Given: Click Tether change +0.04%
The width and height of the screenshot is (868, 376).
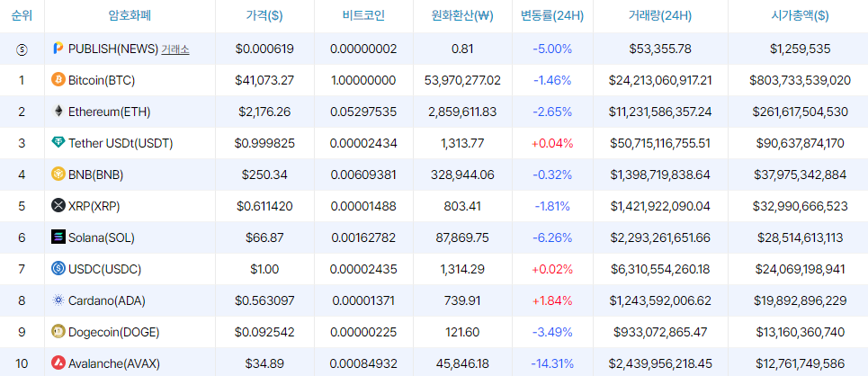Looking at the screenshot, I should 552,143.
